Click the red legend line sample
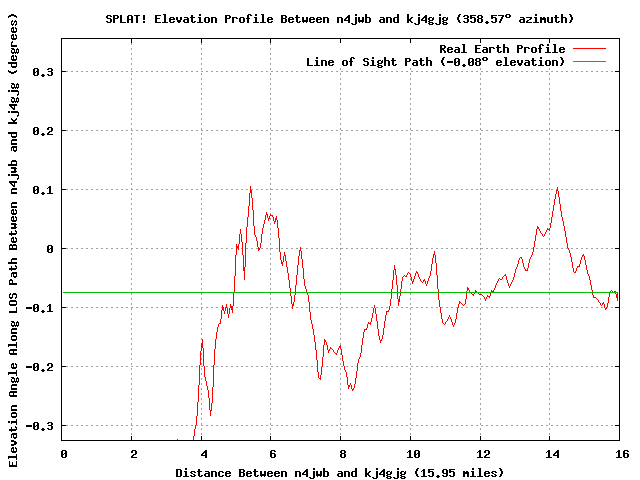Viewport: 640px width, 480px height. 589,49
